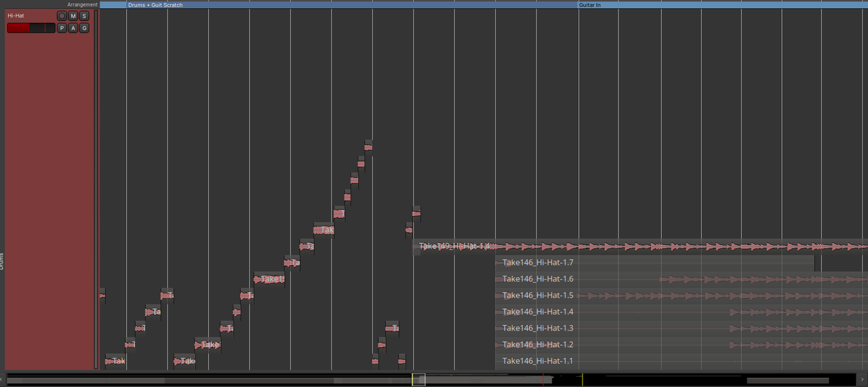Viewport: 868px width, 387px height.
Task: Select the Take146_Hi-Hat-1.3 region
Action: [x=682, y=329]
